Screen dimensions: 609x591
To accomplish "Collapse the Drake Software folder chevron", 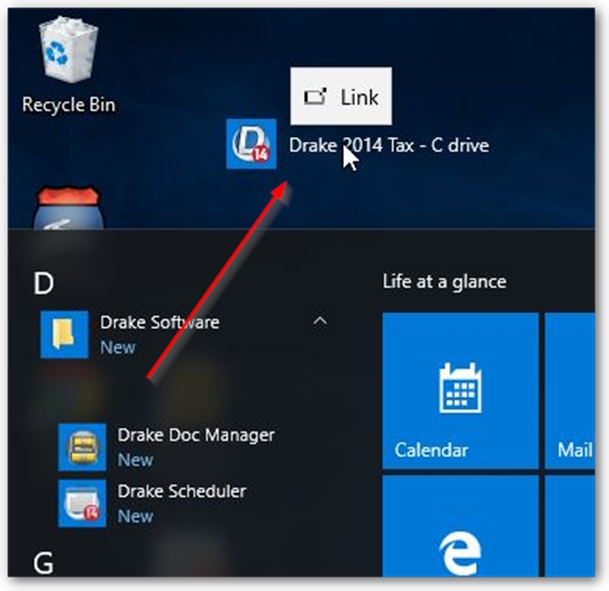I will [x=320, y=322].
